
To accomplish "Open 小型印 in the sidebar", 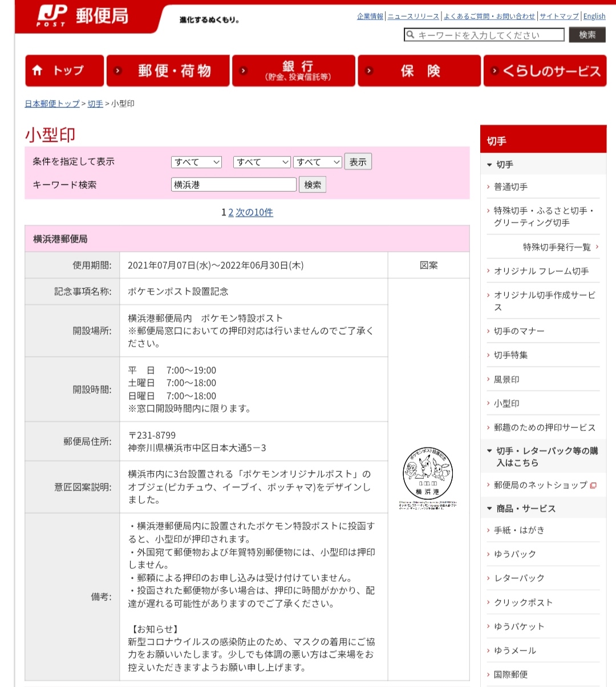I will (x=506, y=403).
